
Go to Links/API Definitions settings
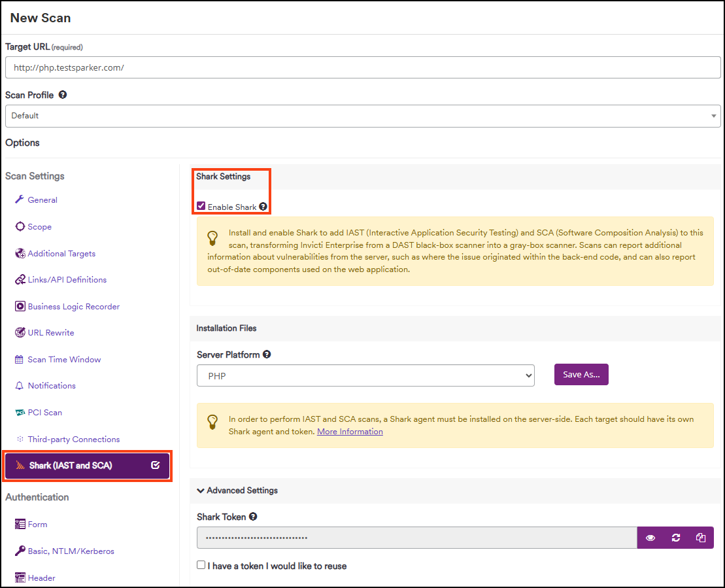click(x=67, y=280)
